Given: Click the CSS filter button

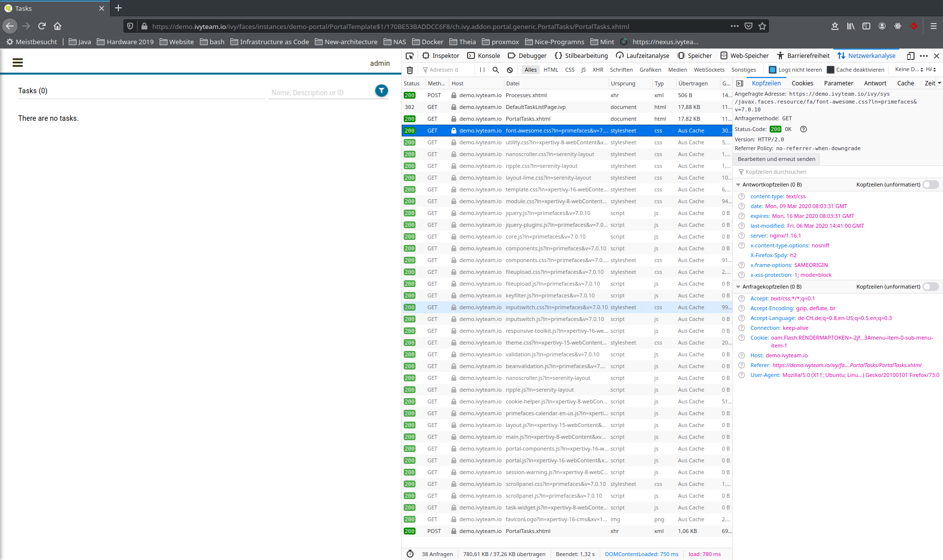Looking at the screenshot, I should click(568, 69).
